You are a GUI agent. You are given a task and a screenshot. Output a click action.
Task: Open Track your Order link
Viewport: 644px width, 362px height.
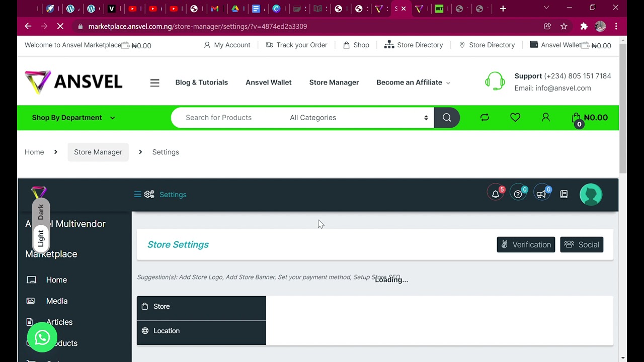coord(296,45)
